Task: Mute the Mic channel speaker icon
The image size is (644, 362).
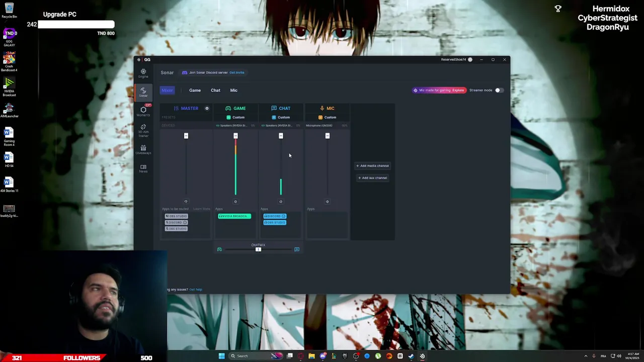Action: pos(327,202)
